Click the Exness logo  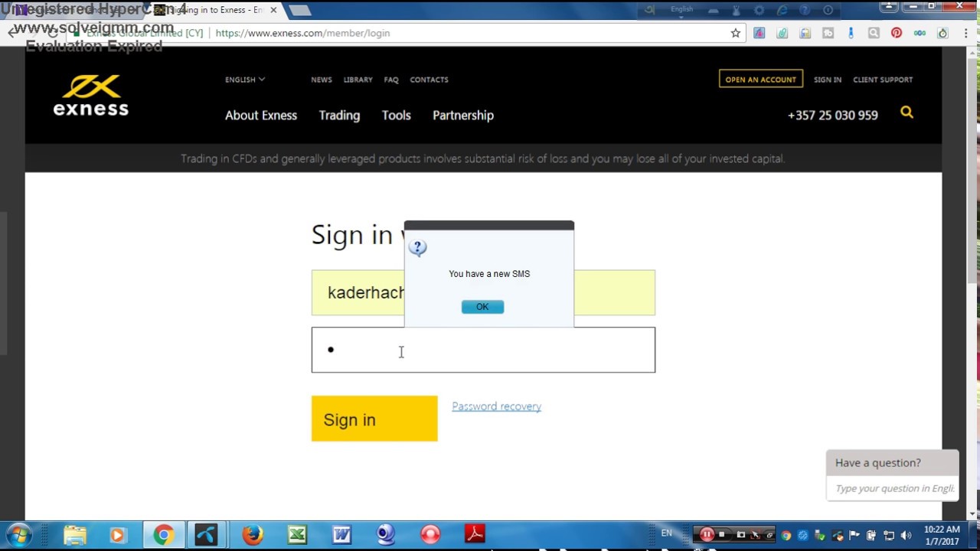90,96
